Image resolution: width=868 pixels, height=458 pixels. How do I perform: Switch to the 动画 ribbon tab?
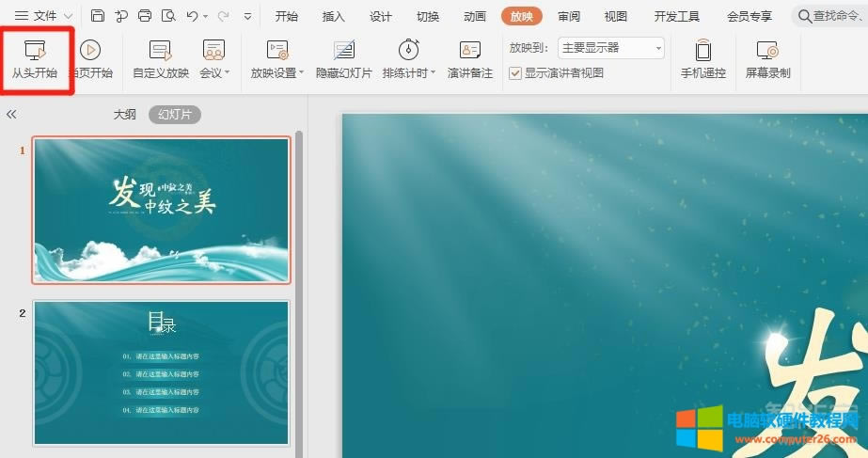pos(475,16)
